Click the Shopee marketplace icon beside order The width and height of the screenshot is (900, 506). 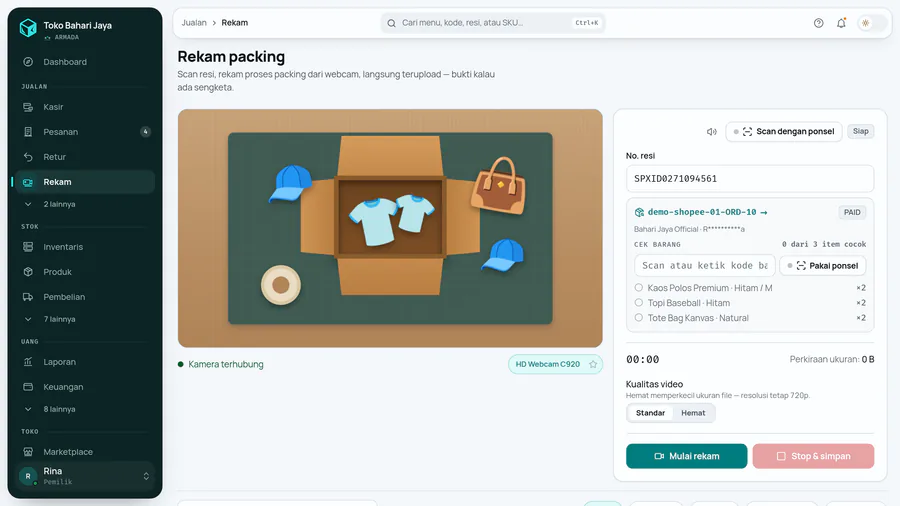click(x=639, y=212)
